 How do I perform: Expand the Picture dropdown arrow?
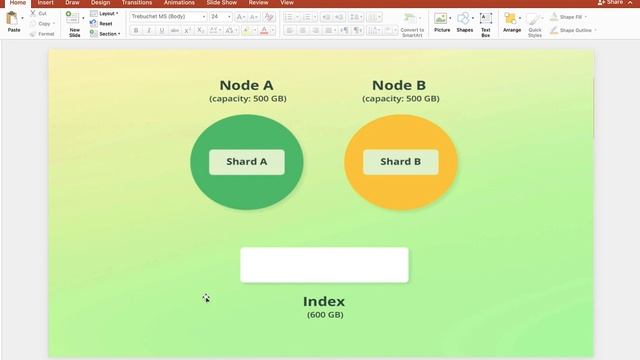pos(450,18)
